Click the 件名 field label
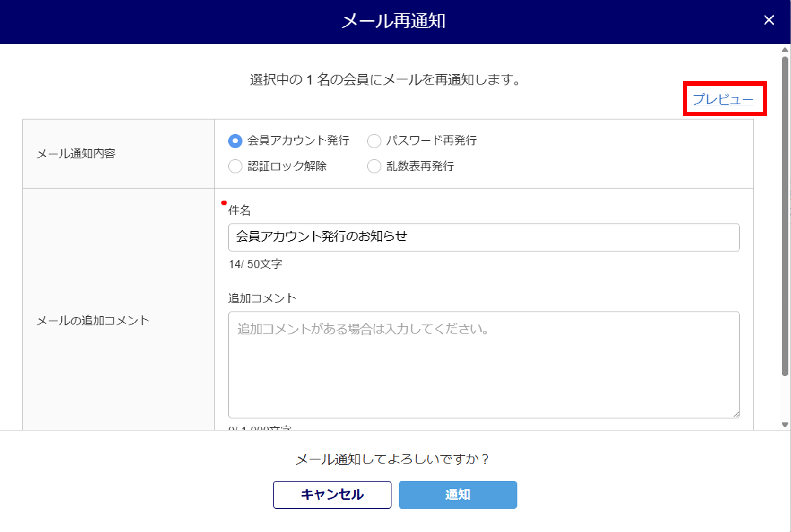Screen dimensions: 791x532 click(239, 210)
